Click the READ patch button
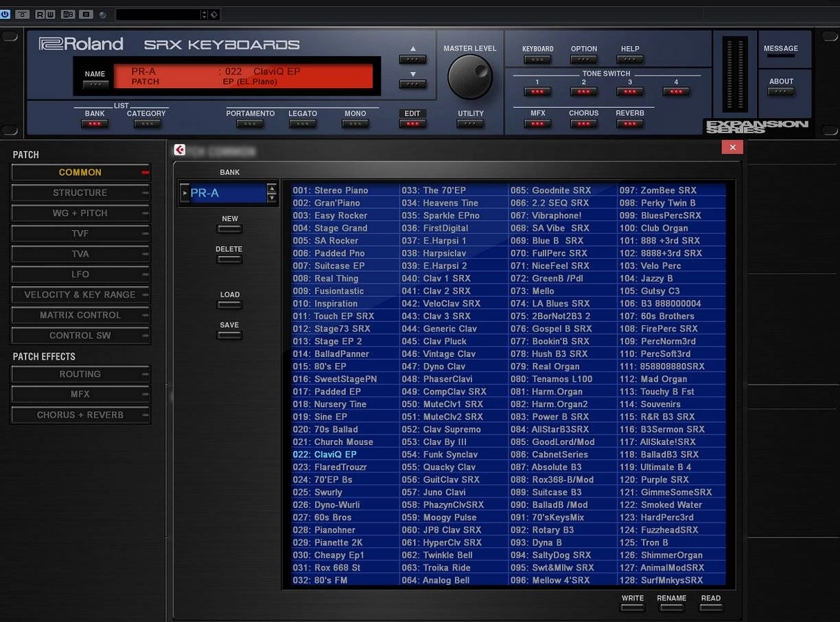The height and width of the screenshot is (622, 840). click(711, 608)
